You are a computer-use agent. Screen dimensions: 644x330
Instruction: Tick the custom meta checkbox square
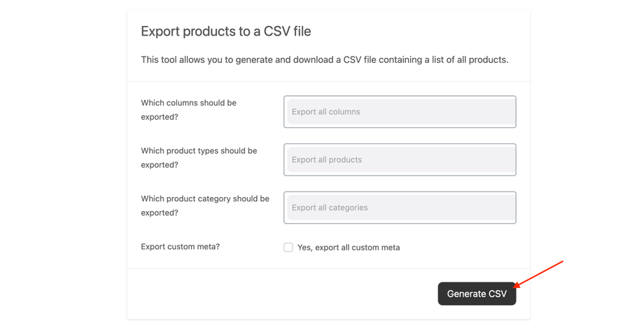coord(288,247)
